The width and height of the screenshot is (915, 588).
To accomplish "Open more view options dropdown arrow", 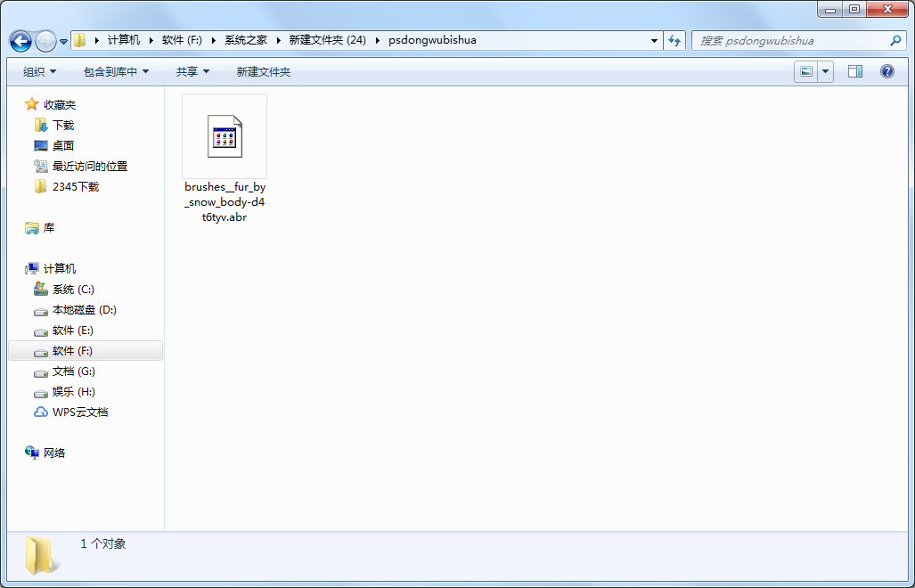I will pos(825,72).
